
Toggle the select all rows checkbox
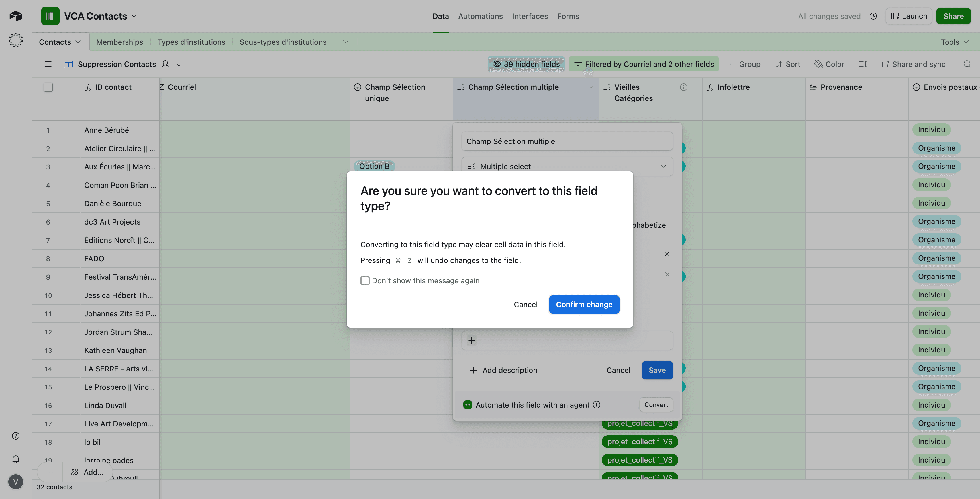(48, 87)
